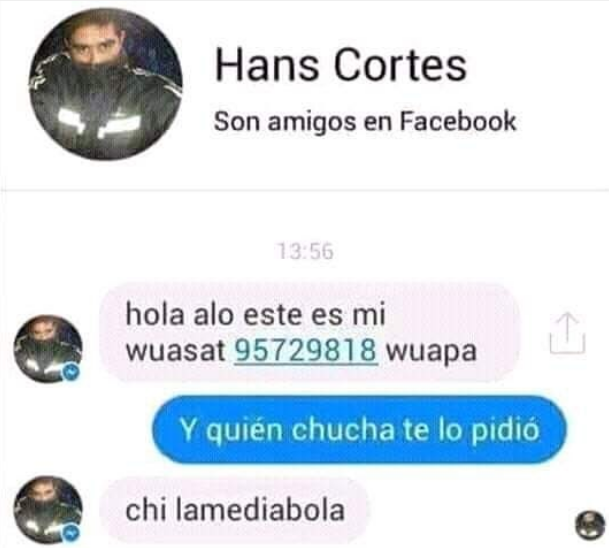Select the 'hola alo este es mi' bubble

point(310,332)
